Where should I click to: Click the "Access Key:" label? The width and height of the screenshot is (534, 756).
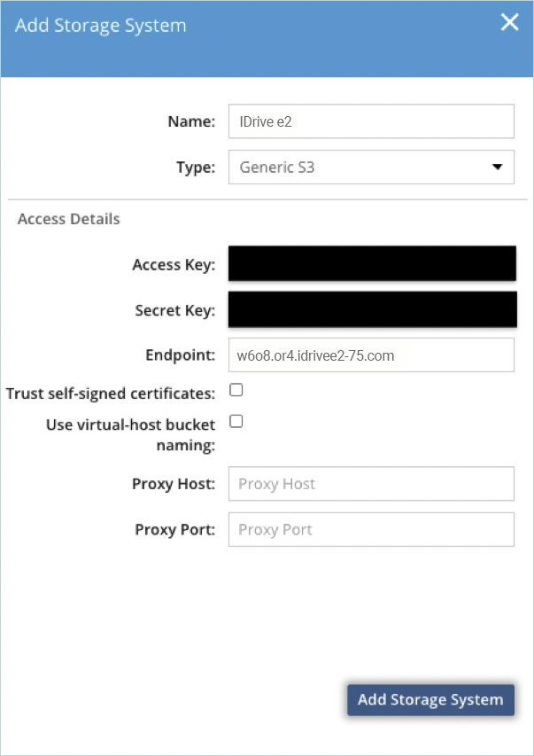[x=174, y=264]
